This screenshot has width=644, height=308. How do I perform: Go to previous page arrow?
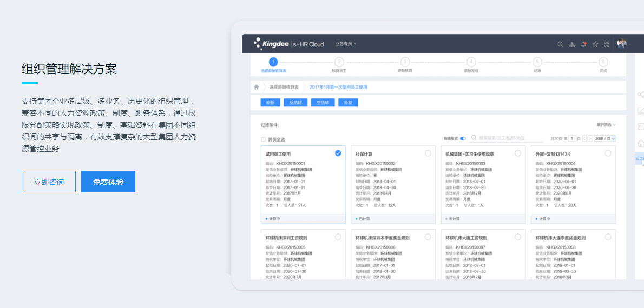tap(584, 139)
